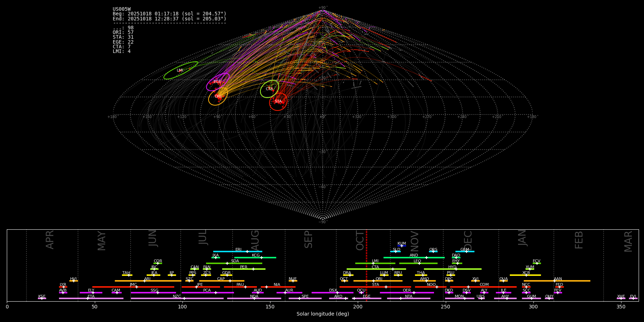
Task: Select the GEM shower bar in the timeline
Action: (x=465, y=252)
